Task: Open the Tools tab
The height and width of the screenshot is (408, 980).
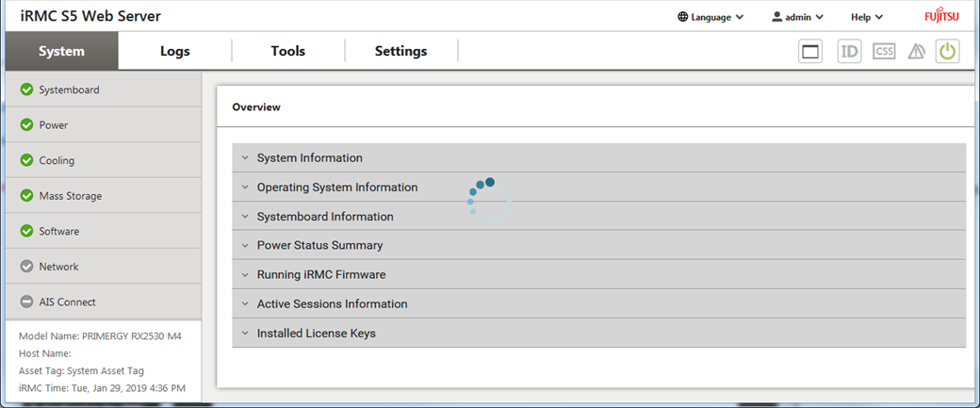Action: (x=287, y=52)
